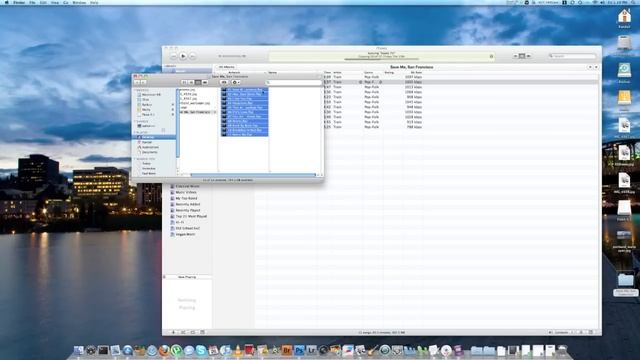The width and height of the screenshot is (640, 360).
Task: Switch the Finder window to icon view
Action: pyautogui.click(x=184, y=82)
